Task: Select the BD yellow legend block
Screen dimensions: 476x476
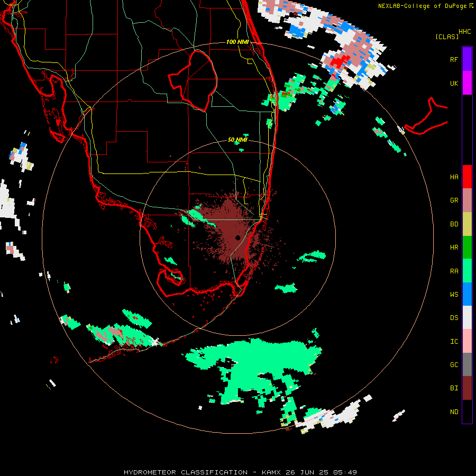Action: pyautogui.click(x=467, y=224)
